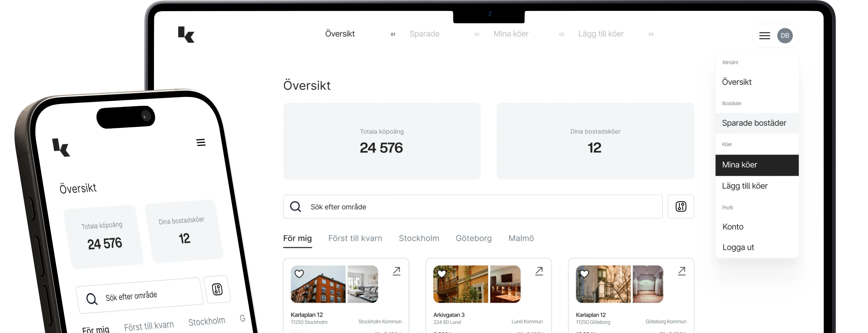The height and width of the screenshot is (333, 868).
Task: Toggle favorite heart on Arkivgatan 3 listing
Action: 442,274
